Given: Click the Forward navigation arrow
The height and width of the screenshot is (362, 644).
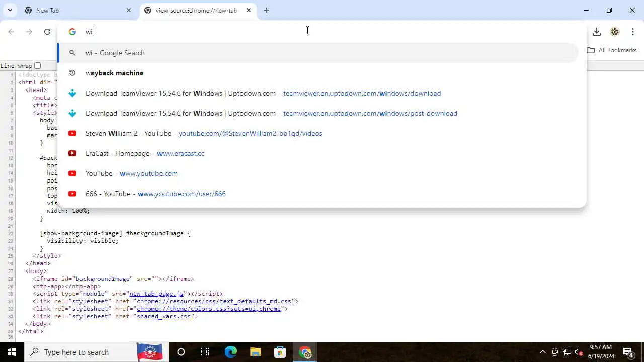Looking at the screenshot, I should [29, 32].
